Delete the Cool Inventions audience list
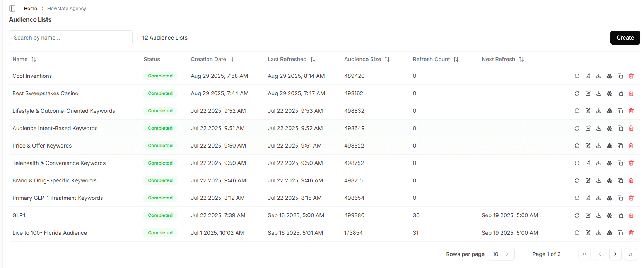The height and width of the screenshot is (268, 644). 631,76
